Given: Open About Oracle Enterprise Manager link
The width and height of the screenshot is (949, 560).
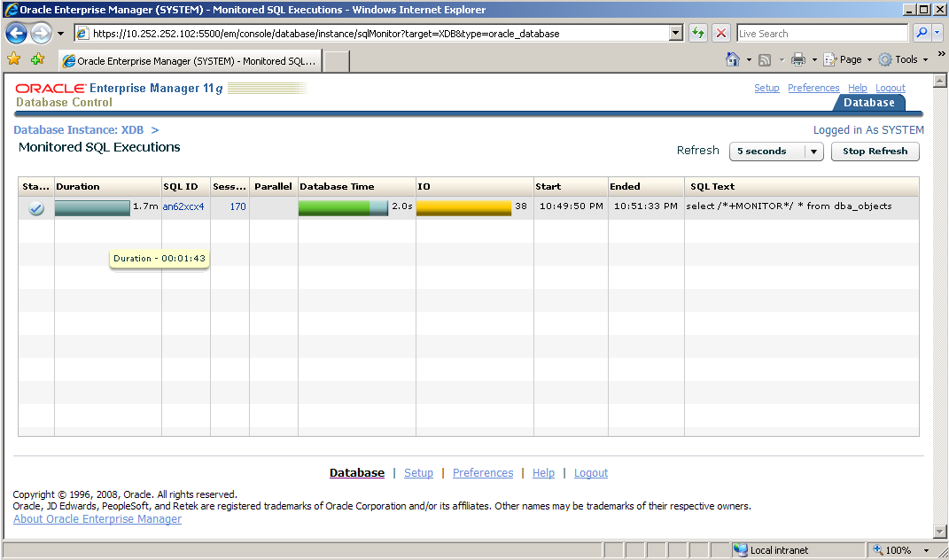Looking at the screenshot, I should [97, 519].
